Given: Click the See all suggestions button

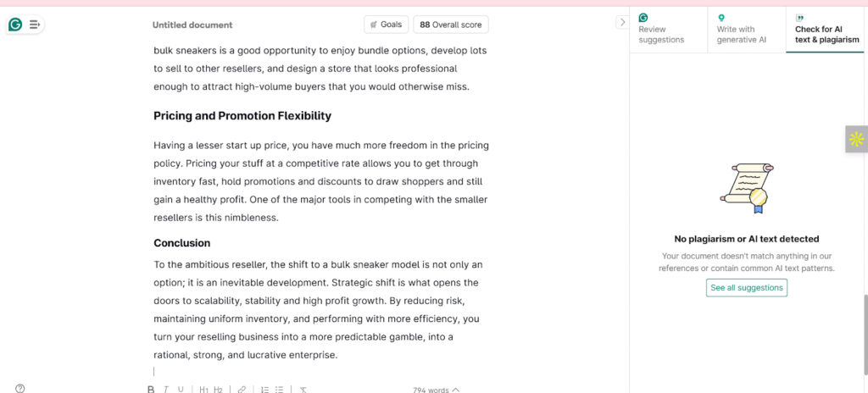Looking at the screenshot, I should (746, 288).
